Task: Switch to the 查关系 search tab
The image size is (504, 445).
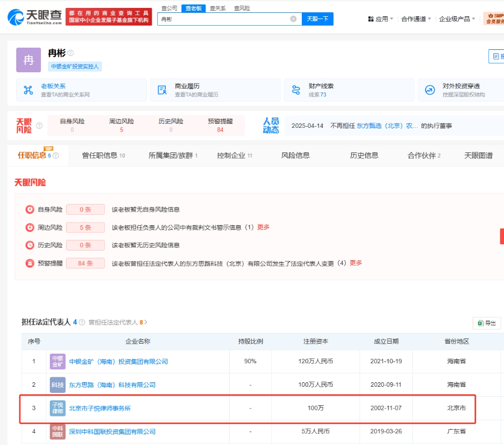Action: (218, 8)
